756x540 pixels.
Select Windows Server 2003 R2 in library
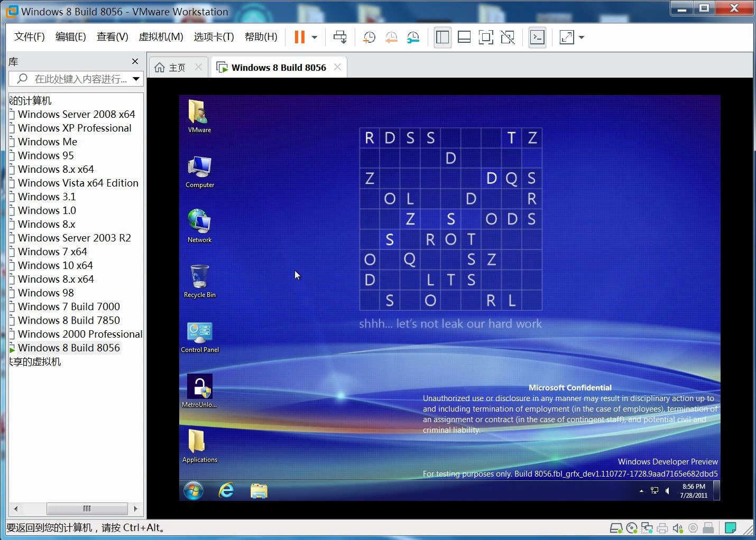click(74, 238)
